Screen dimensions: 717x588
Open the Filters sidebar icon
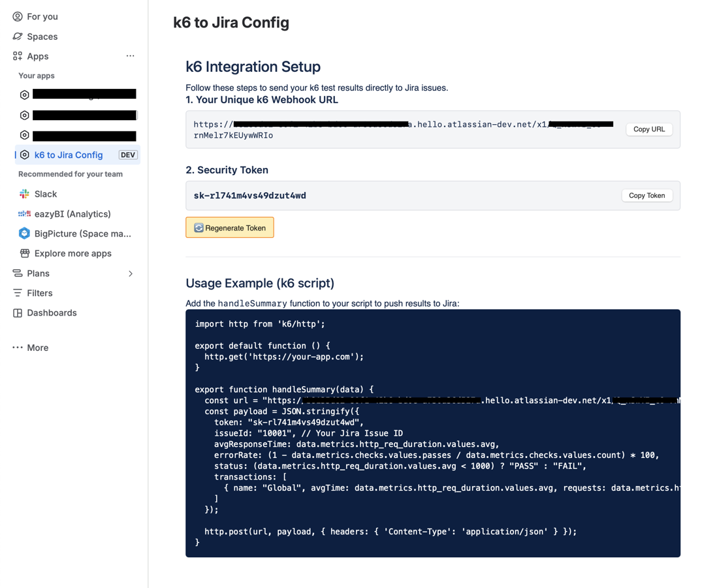pyautogui.click(x=17, y=293)
